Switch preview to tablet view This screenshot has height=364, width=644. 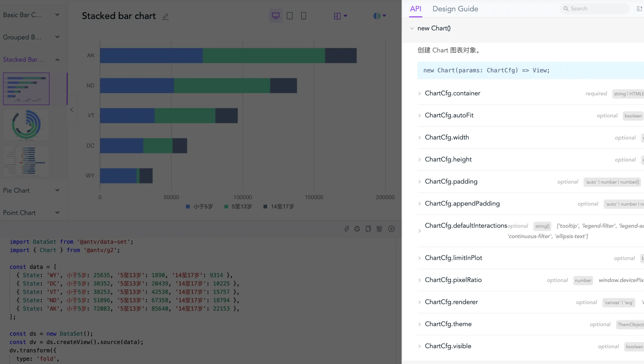[x=290, y=16]
